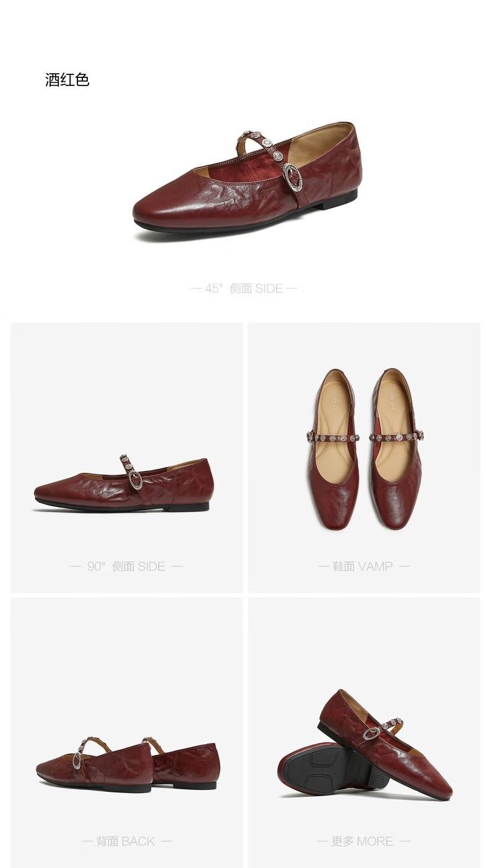The width and height of the screenshot is (489, 868).
Task: View the back angle shoe pair image
Action: click(x=127, y=765)
